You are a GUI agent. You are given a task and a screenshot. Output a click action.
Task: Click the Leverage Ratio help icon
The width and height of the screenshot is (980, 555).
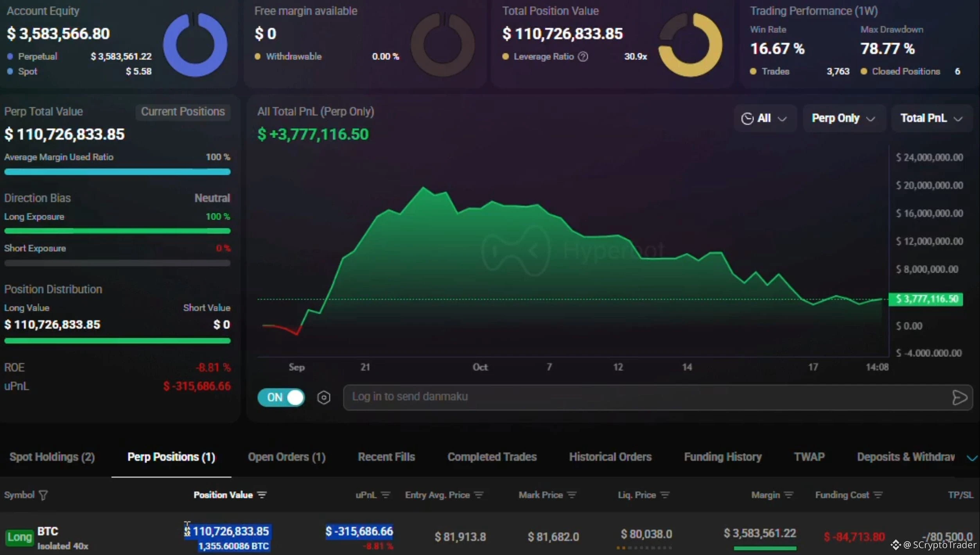583,56
